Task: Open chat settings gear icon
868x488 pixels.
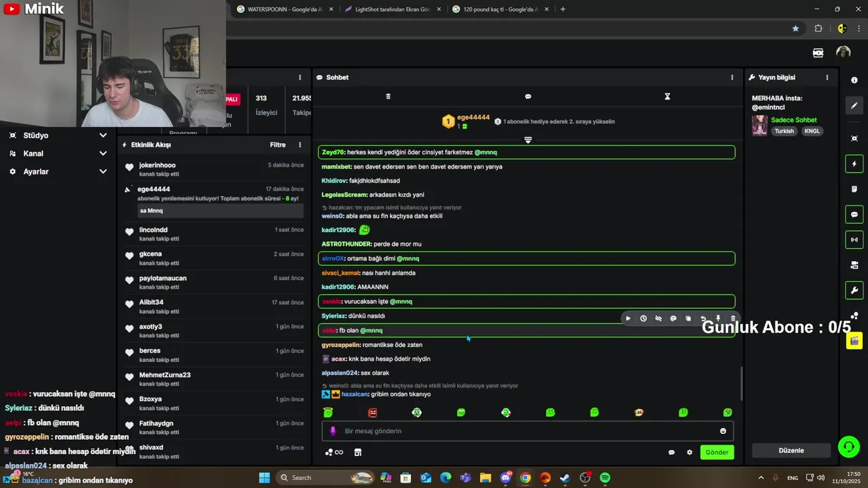Action: (x=690, y=452)
